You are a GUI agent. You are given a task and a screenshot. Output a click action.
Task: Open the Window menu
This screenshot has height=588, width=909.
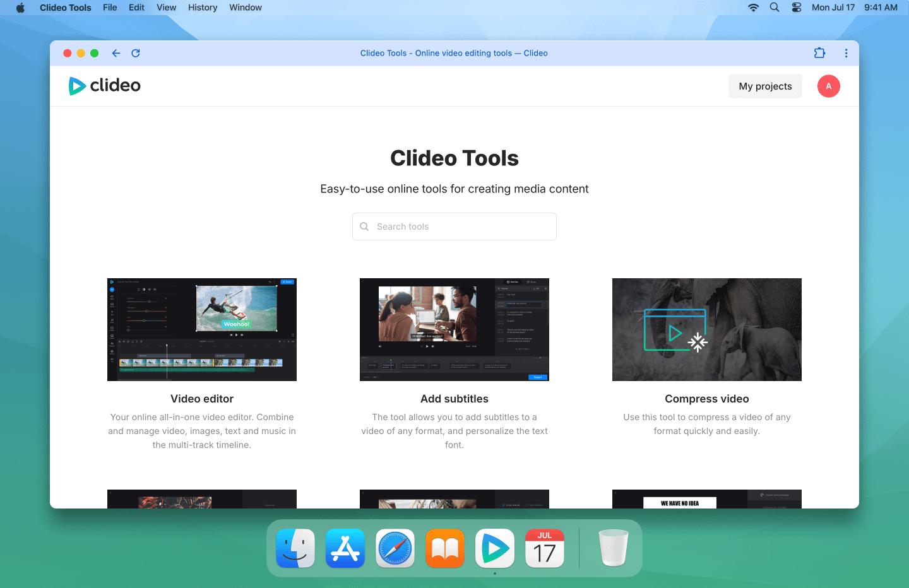[x=246, y=8]
